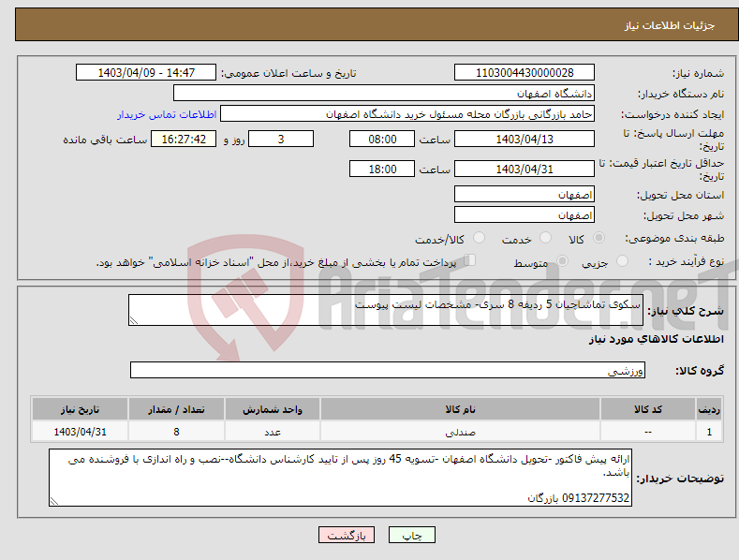
Task: Click the بازگشت back button
Action: tap(347, 535)
